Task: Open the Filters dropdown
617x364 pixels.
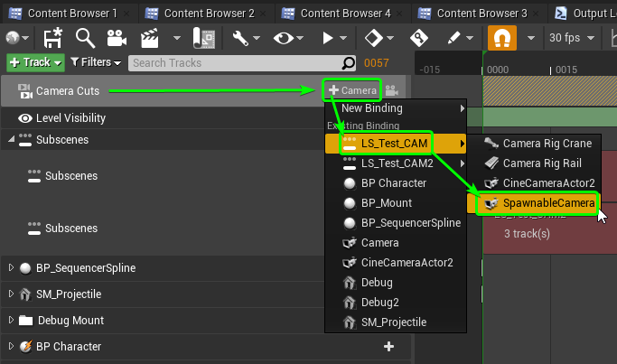Action: click(x=96, y=62)
